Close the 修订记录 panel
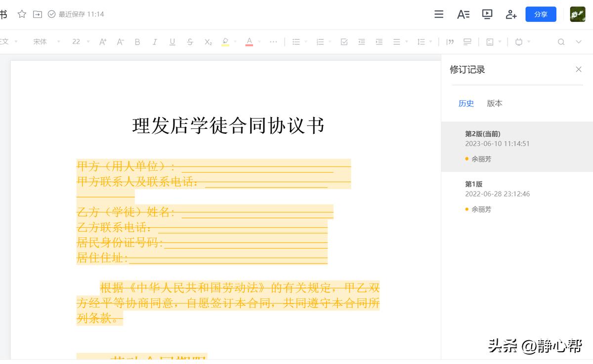 (579, 69)
